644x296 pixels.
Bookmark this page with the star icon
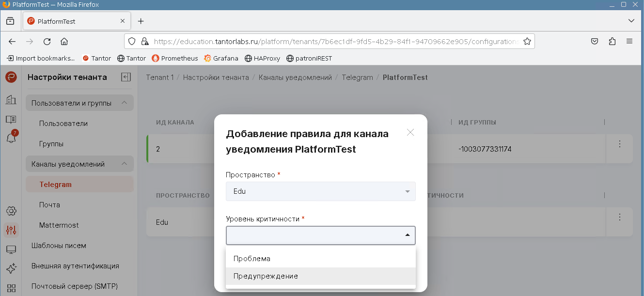pos(527,42)
